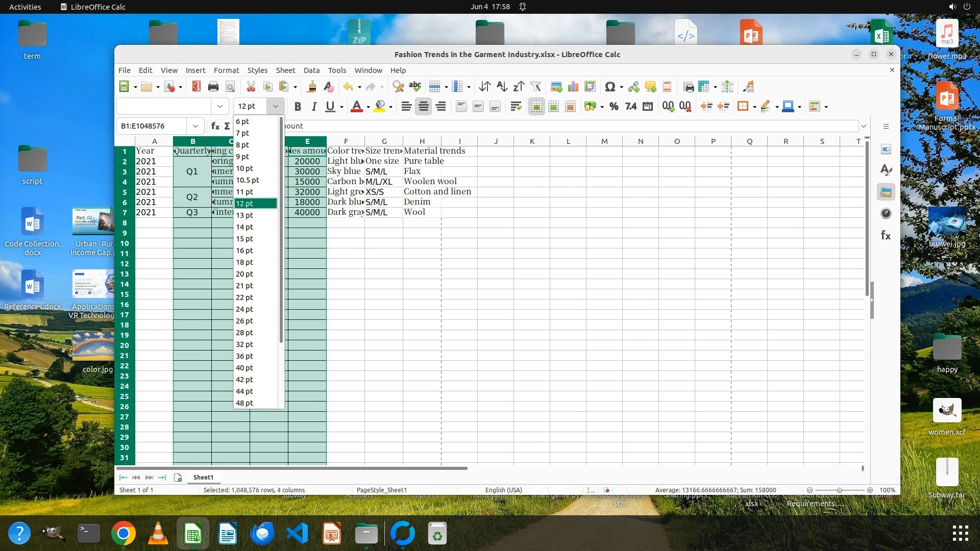
Task: Select the Sheet1 tab
Action: 203,478
